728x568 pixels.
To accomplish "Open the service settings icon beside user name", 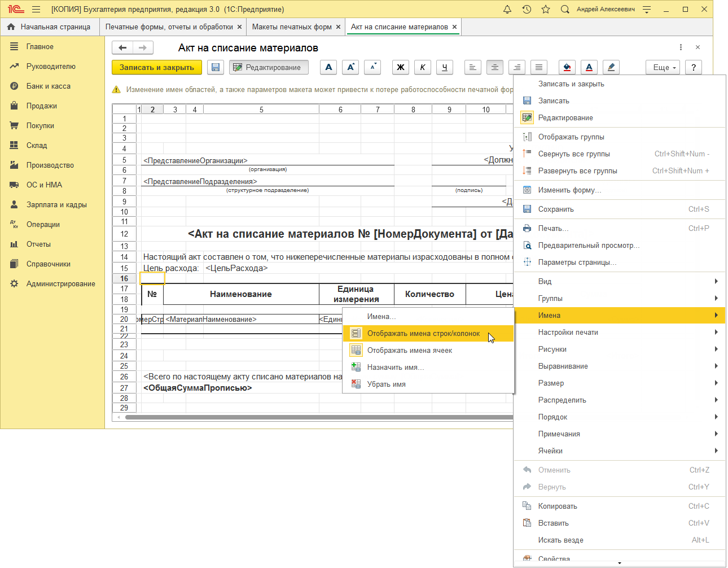I will coord(647,9).
